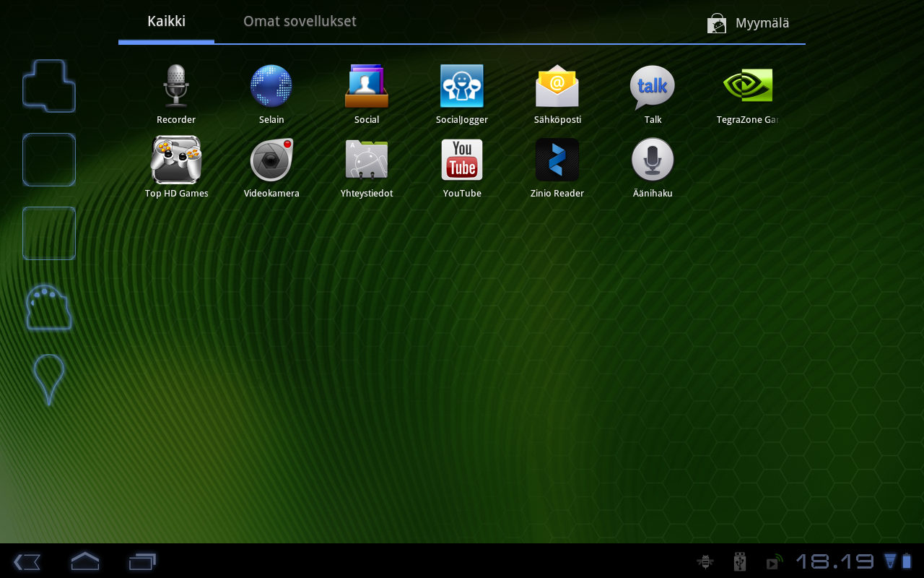Launch Top HD Games
Screen dimensions: 924x578
(x=176, y=168)
